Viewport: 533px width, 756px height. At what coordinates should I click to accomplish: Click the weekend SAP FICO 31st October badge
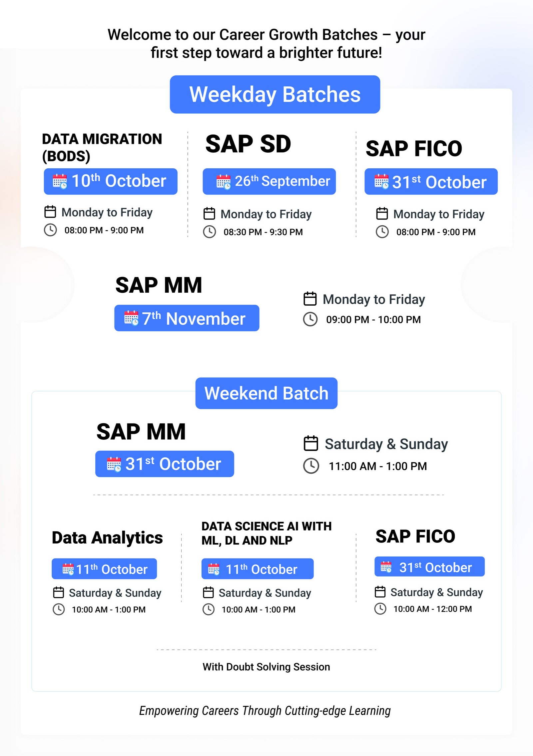point(429,567)
